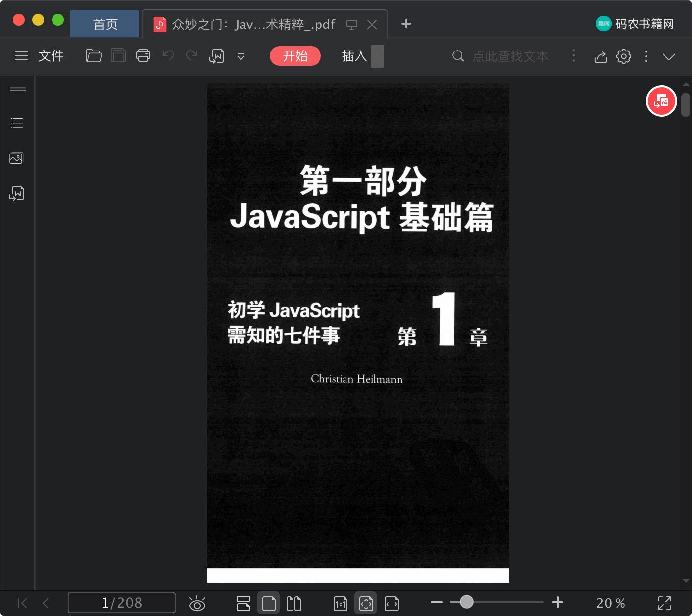Toggle fit width view
Screen dimensions: 692x616
point(392,604)
